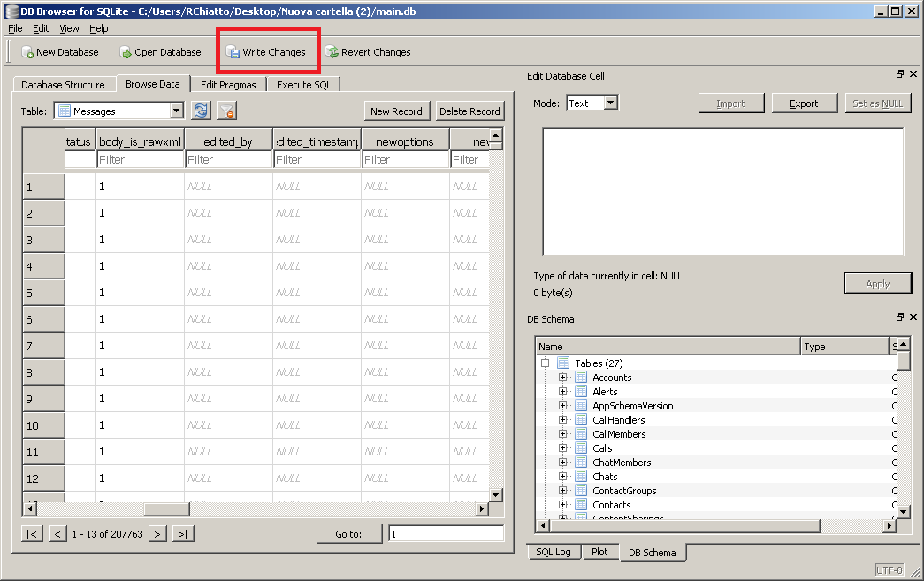Click Set as NULL button
This screenshot has height=581, width=924.
(877, 103)
